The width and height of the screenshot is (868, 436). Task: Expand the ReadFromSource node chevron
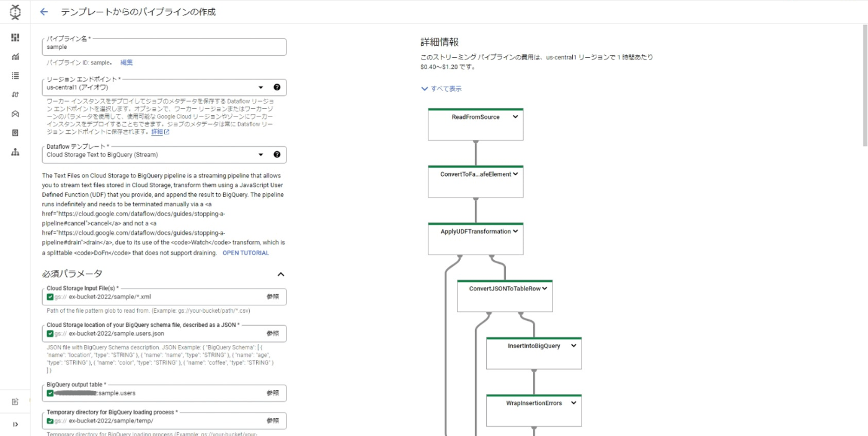[x=515, y=117]
